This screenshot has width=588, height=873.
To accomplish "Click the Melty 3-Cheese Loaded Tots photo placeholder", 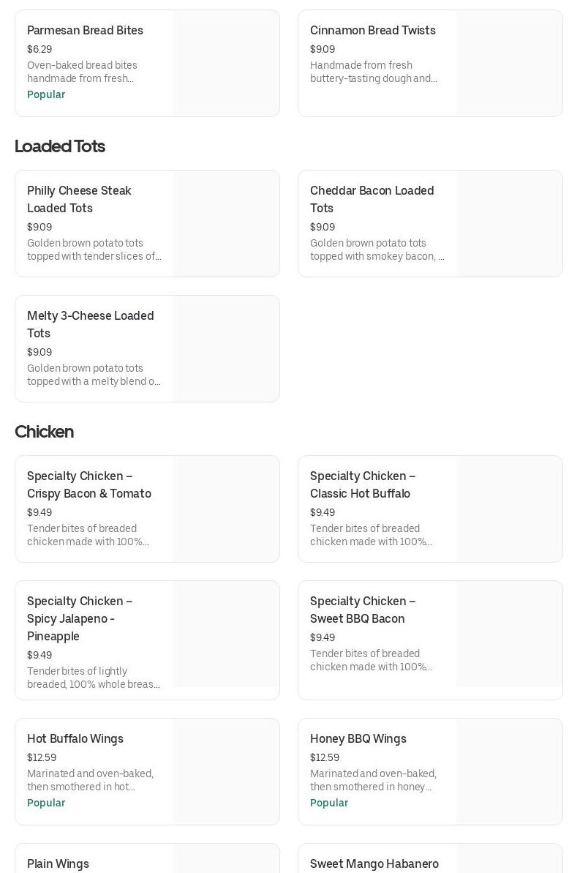I will [x=226, y=348].
